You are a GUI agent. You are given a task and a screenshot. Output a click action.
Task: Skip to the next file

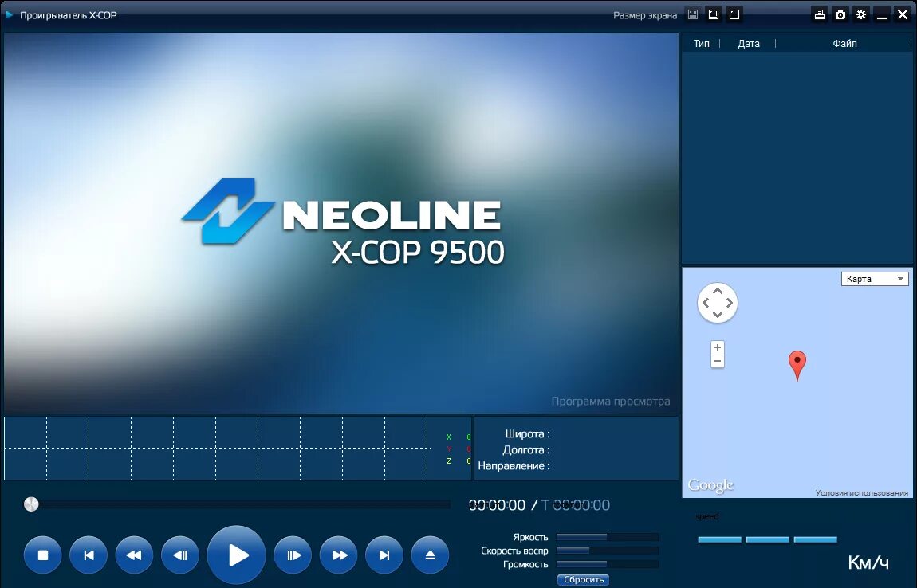click(x=384, y=555)
